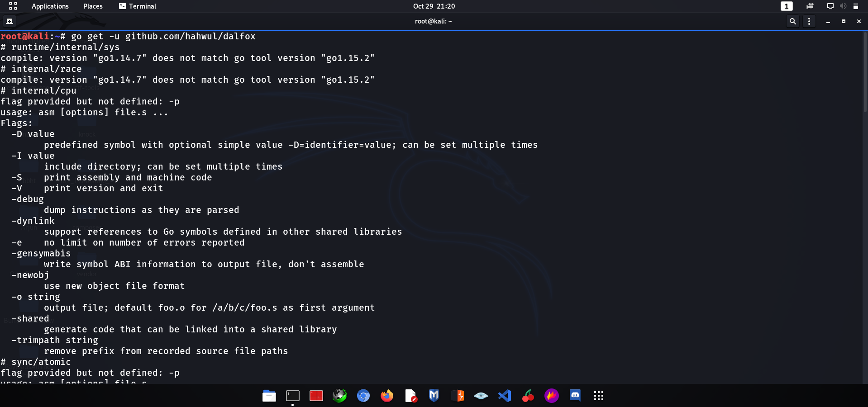
Task: Toggle audio via the speaker icon
Action: click(x=843, y=6)
